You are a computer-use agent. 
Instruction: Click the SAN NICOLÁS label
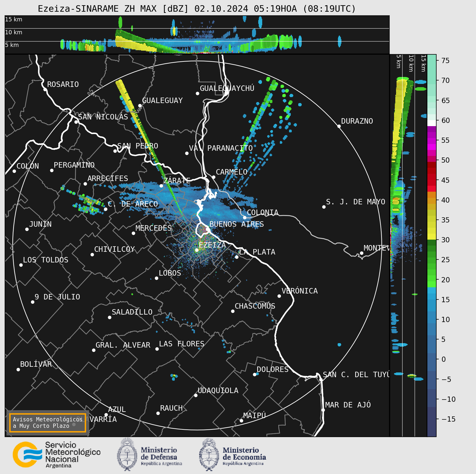pyautogui.click(x=103, y=117)
